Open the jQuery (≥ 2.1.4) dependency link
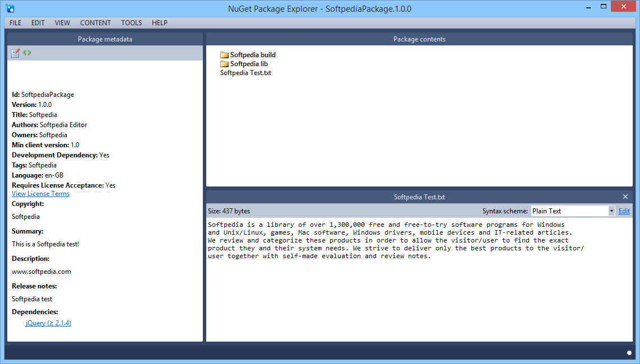 48,323
